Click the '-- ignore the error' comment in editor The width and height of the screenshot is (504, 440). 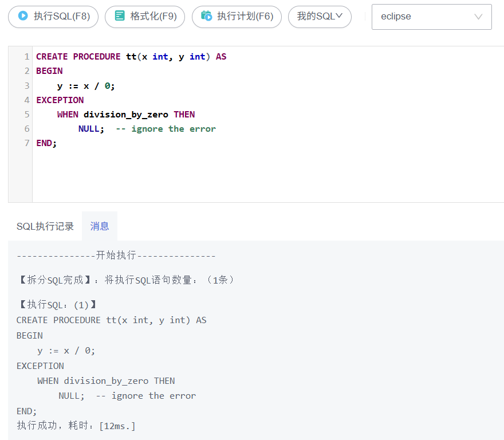166,129
